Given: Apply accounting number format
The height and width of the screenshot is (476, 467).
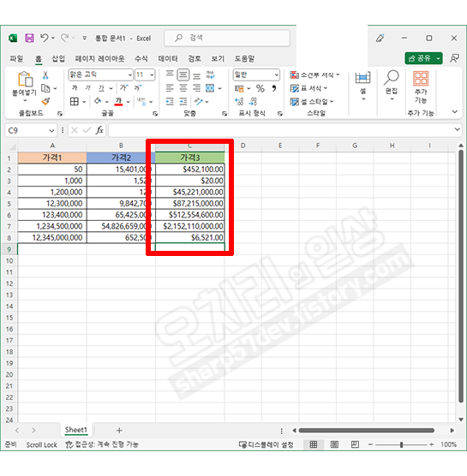Looking at the screenshot, I should tap(239, 89).
